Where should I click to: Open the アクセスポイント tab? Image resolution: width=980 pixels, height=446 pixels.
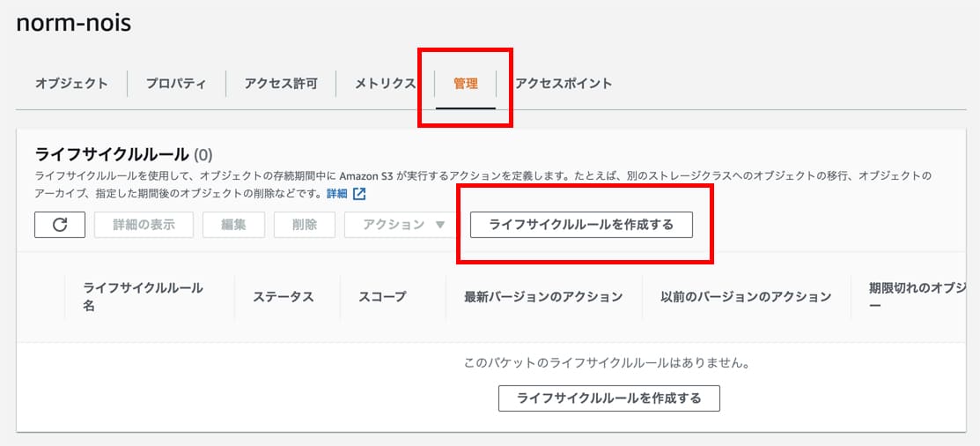(x=564, y=84)
